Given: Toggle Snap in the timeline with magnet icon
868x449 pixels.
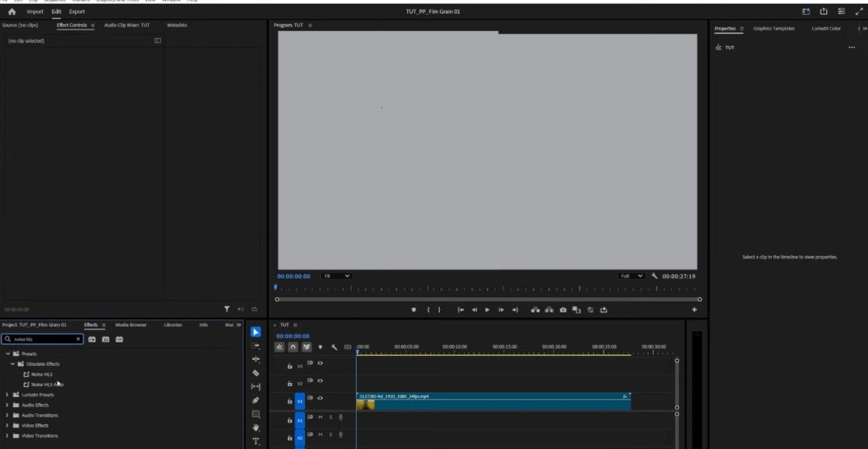Looking at the screenshot, I should pyautogui.click(x=292, y=347).
